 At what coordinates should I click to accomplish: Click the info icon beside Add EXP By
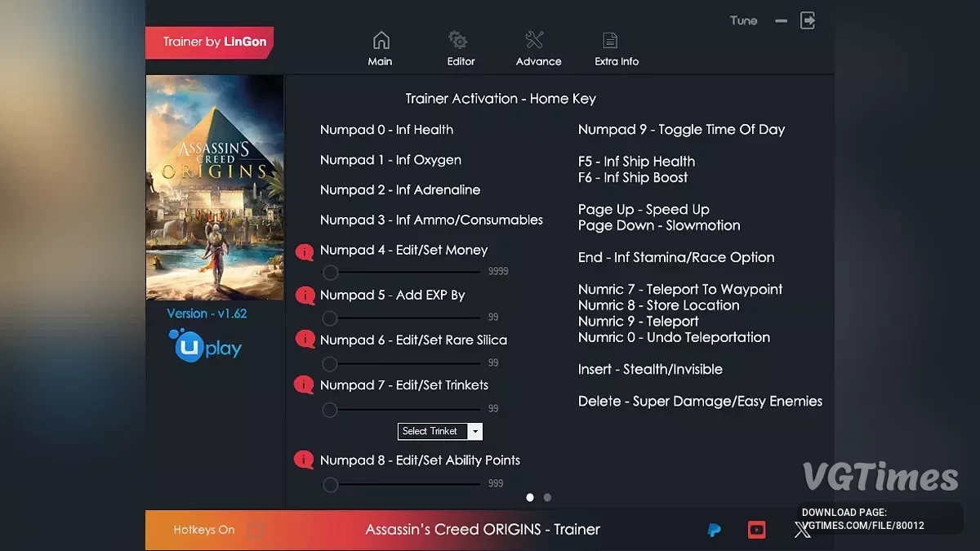[305, 295]
